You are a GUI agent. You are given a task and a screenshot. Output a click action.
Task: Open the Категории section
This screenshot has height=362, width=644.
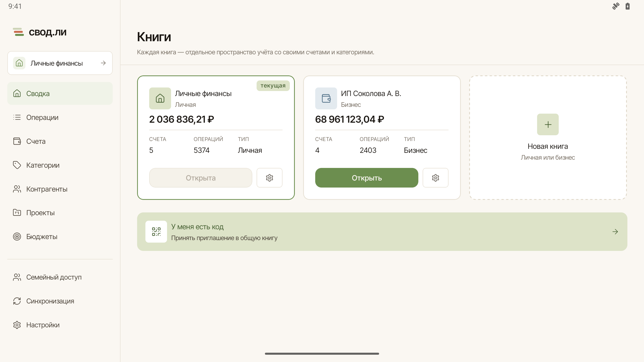pyautogui.click(x=60, y=165)
